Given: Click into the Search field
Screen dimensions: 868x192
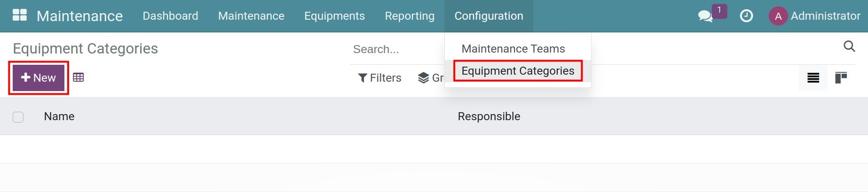Looking at the screenshot, I should pyautogui.click(x=395, y=49).
